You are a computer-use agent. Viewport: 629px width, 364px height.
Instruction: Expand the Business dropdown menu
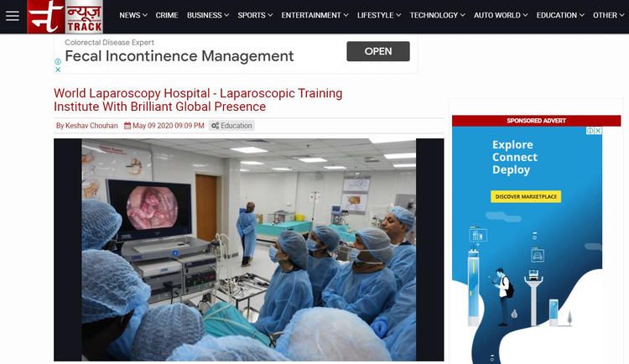[208, 15]
